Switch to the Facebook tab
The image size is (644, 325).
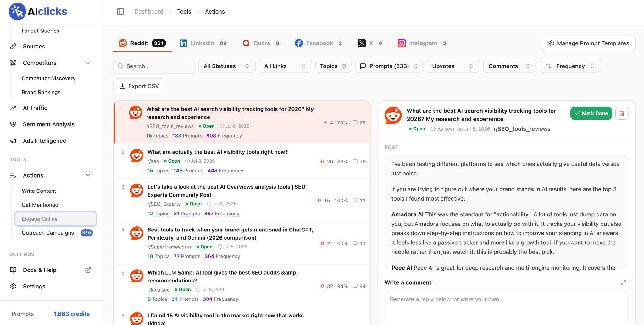tap(319, 43)
